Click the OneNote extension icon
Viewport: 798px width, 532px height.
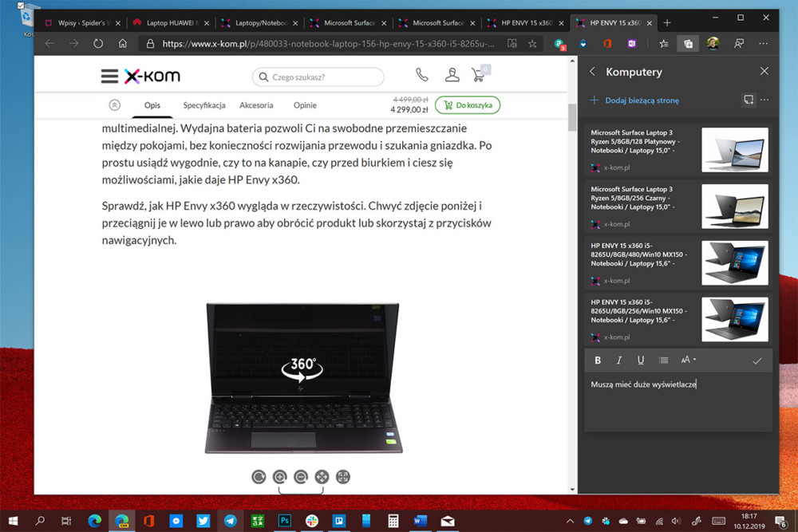pyautogui.click(x=631, y=44)
